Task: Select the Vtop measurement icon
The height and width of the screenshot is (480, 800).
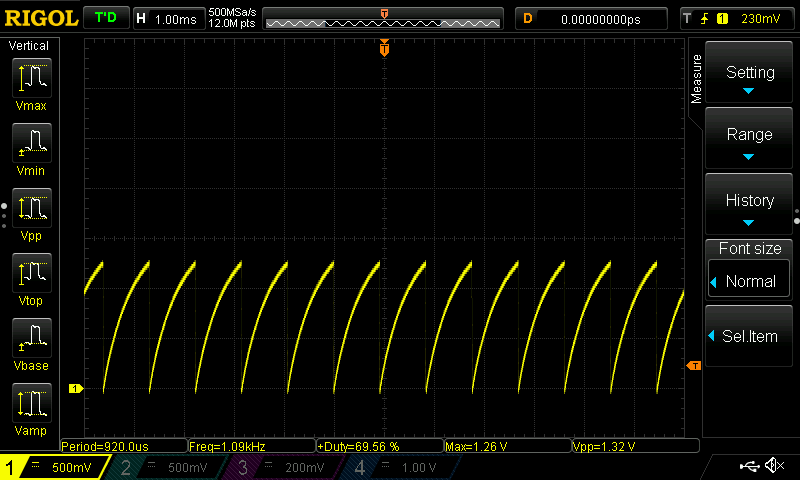Action: [32, 273]
